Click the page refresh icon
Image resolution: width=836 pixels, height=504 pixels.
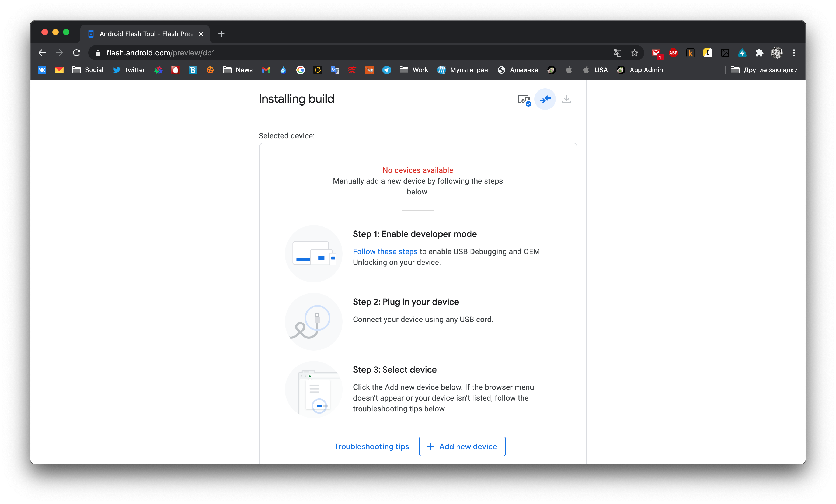point(77,53)
